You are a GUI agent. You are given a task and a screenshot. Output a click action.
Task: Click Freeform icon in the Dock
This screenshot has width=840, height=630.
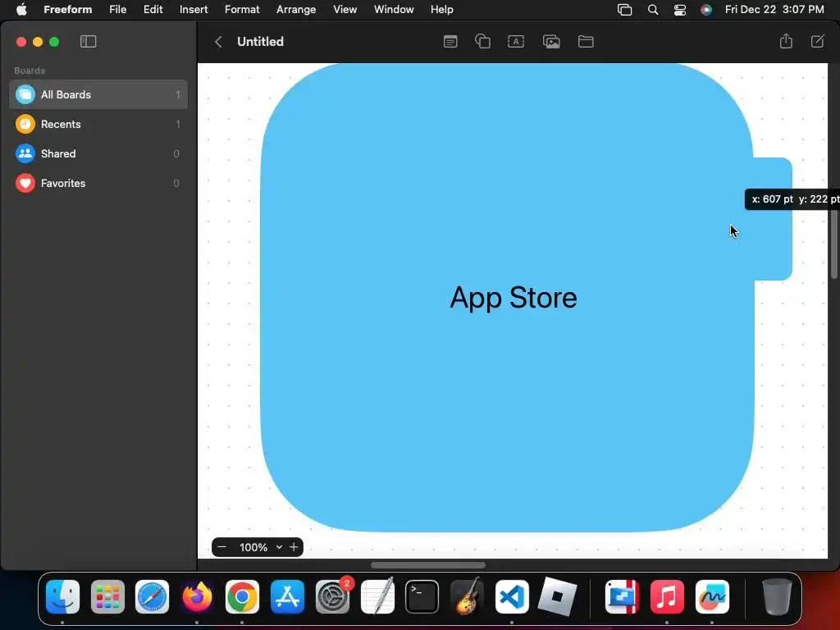click(712, 596)
